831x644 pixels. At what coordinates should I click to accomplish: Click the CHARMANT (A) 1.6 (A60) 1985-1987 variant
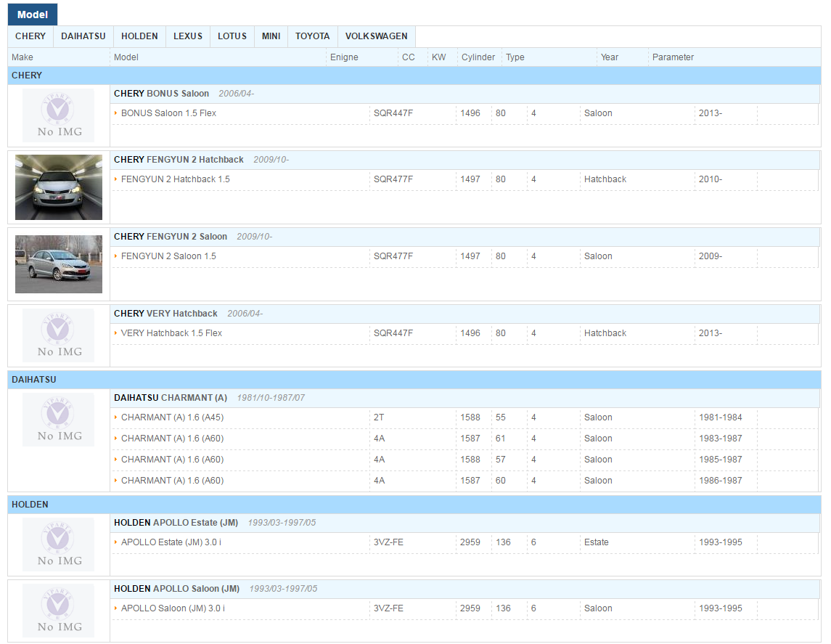172,460
